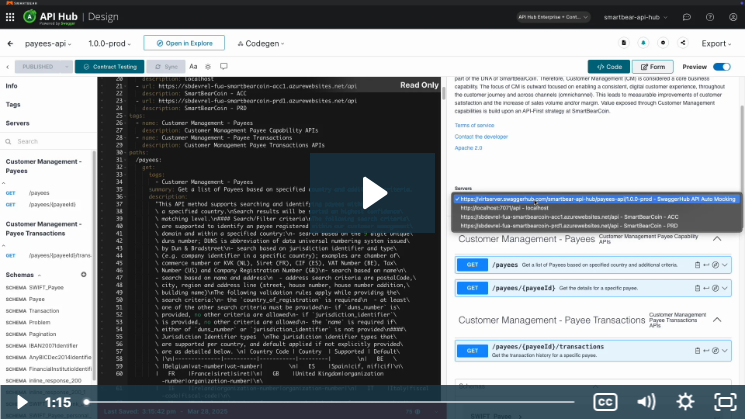Open Apache 2.0 license link
746x419 pixels.
pyautogui.click(x=468, y=148)
